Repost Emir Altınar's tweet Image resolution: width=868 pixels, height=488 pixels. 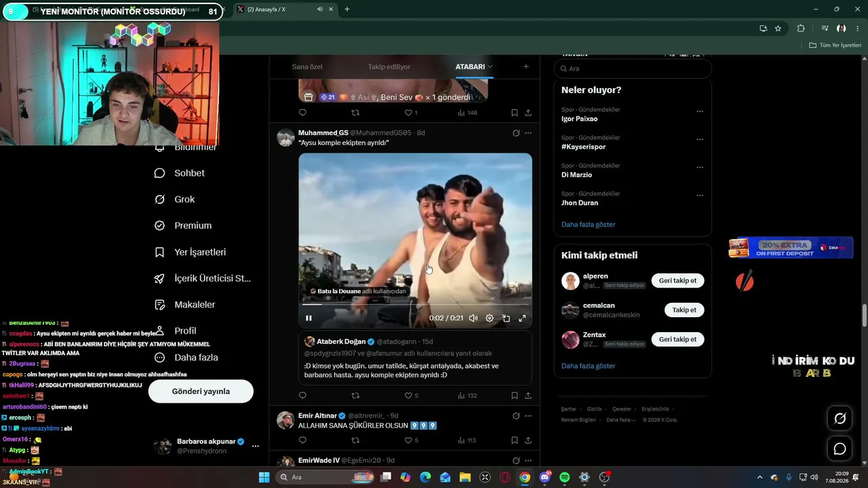(x=355, y=441)
